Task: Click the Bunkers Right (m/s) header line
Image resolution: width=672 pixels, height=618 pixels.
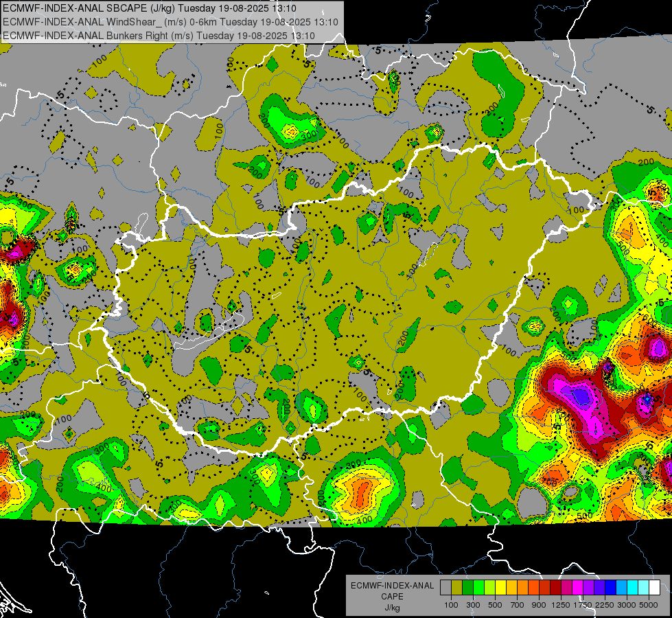Action: coord(159,36)
